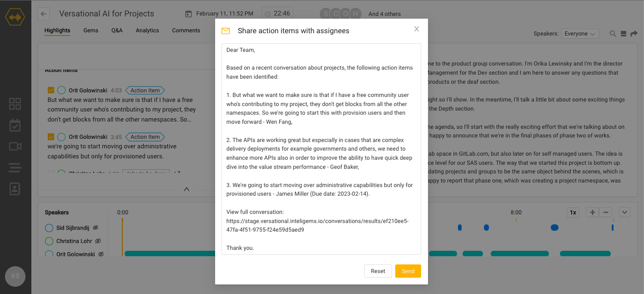Click inside the email message text area
Screen dimensions: 644x294
coord(321,149)
